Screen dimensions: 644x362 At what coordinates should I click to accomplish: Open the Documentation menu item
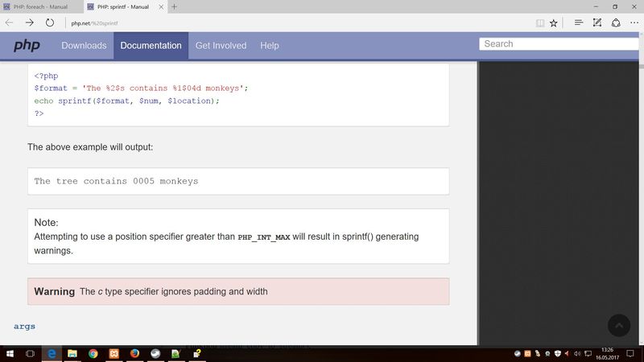(151, 46)
